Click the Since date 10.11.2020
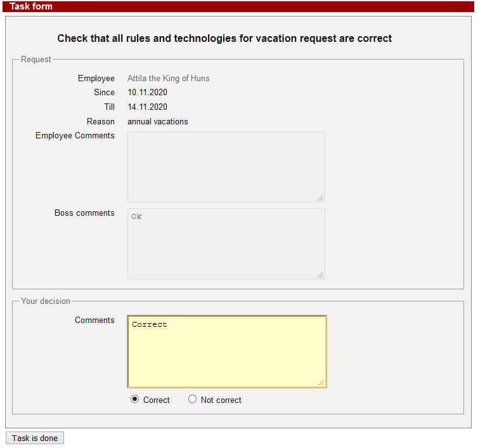 (147, 93)
